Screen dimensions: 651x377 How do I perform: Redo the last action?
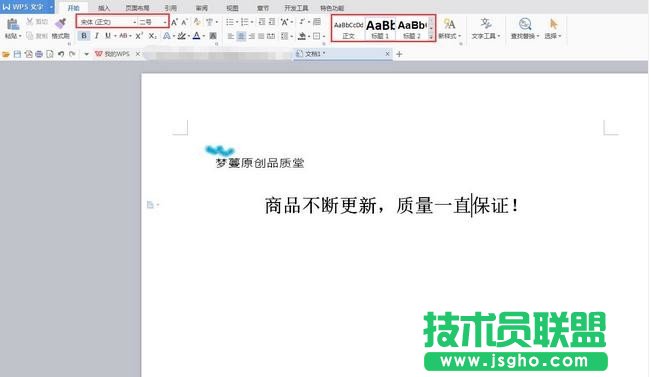(x=72, y=54)
